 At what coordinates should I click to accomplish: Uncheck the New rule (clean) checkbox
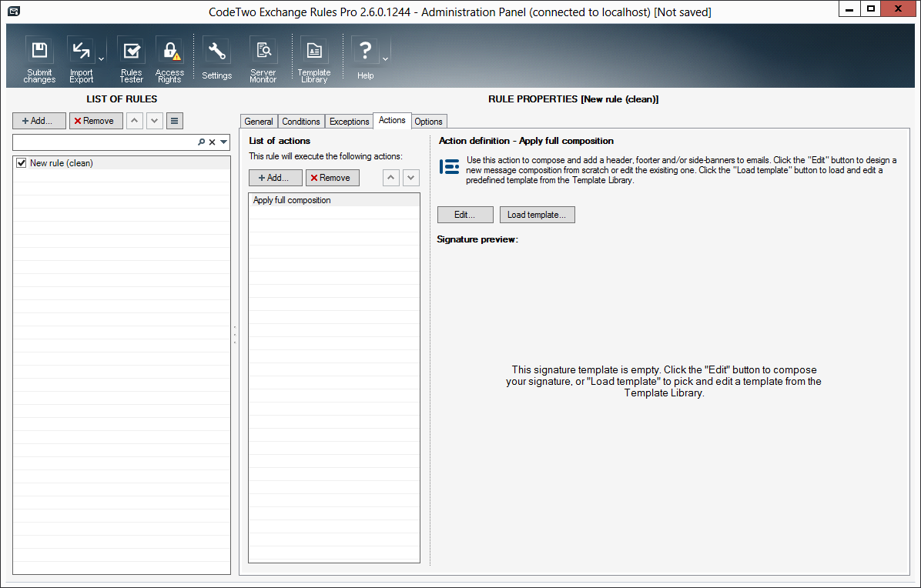(22, 163)
